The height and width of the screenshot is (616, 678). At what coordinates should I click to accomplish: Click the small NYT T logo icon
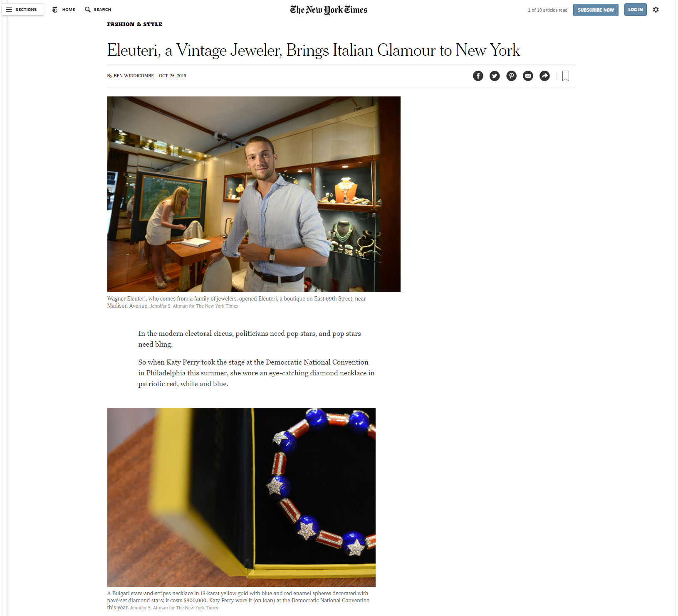tap(55, 10)
